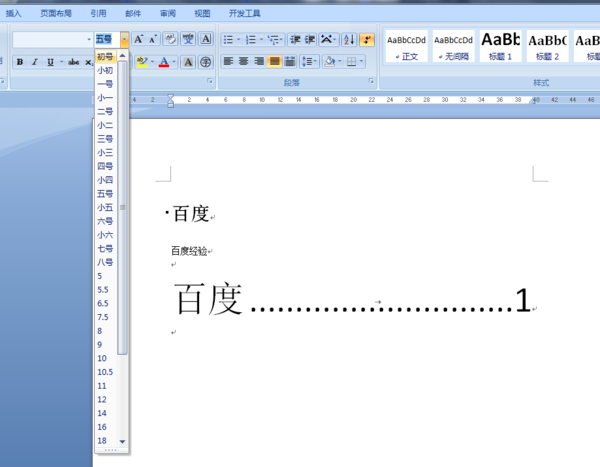Align text right
Image resolution: width=600 pixels, height=467 pixels.
(259, 61)
